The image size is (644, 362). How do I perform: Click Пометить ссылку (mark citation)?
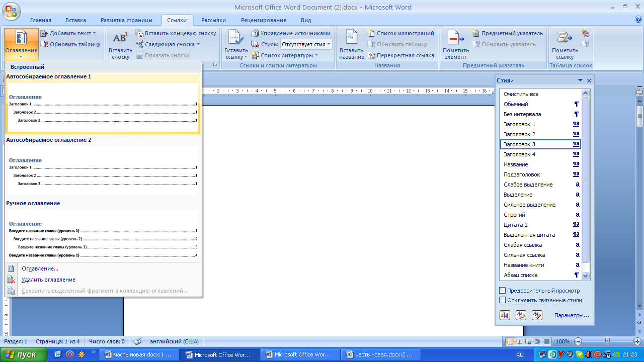click(x=565, y=45)
